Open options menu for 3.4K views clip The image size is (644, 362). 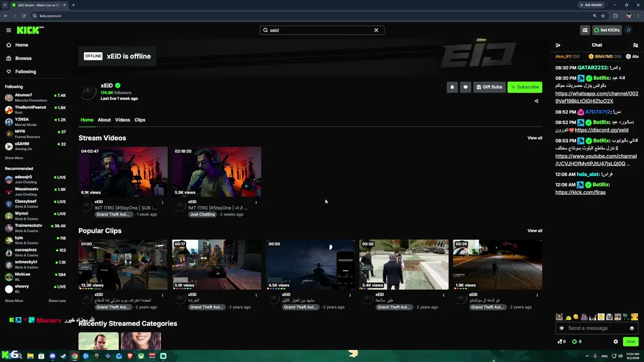pyautogui.click(x=443, y=295)
